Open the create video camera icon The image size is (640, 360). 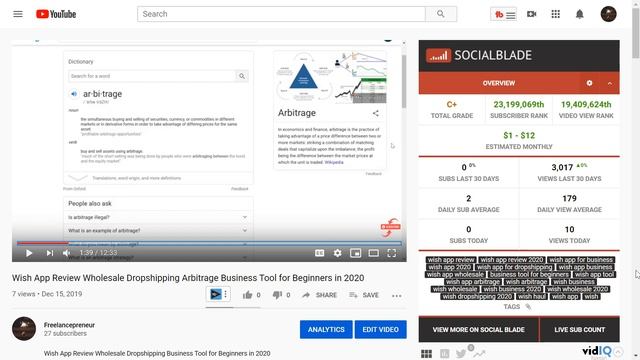coord(531,14)
